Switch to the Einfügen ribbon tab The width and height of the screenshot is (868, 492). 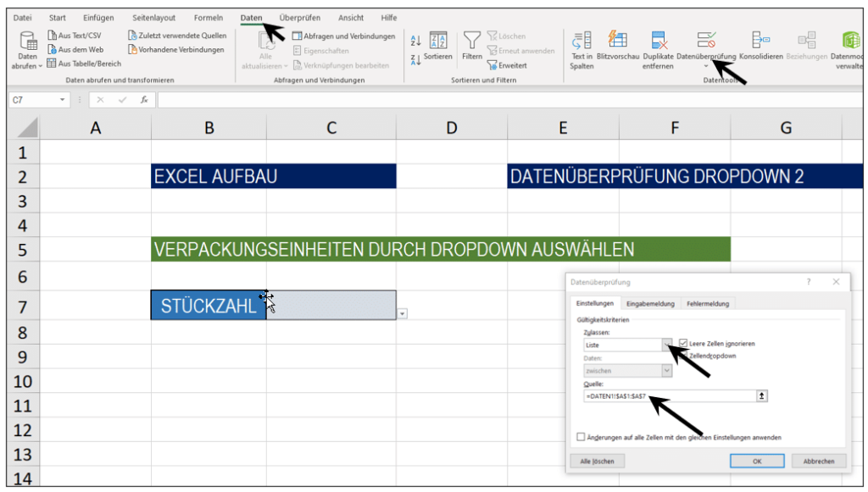point(98,18)
